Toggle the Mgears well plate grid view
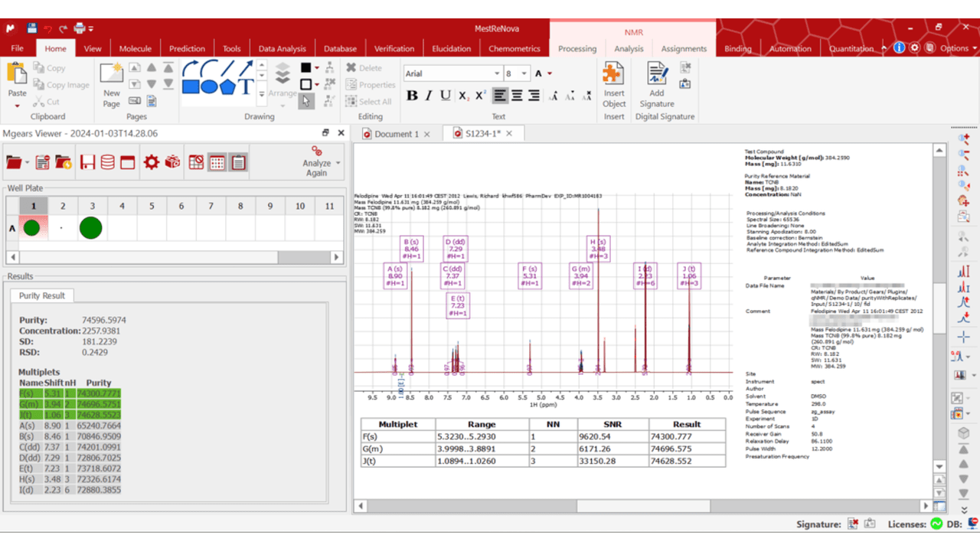This screenshot has width=980, height=551. click(217, 162)
